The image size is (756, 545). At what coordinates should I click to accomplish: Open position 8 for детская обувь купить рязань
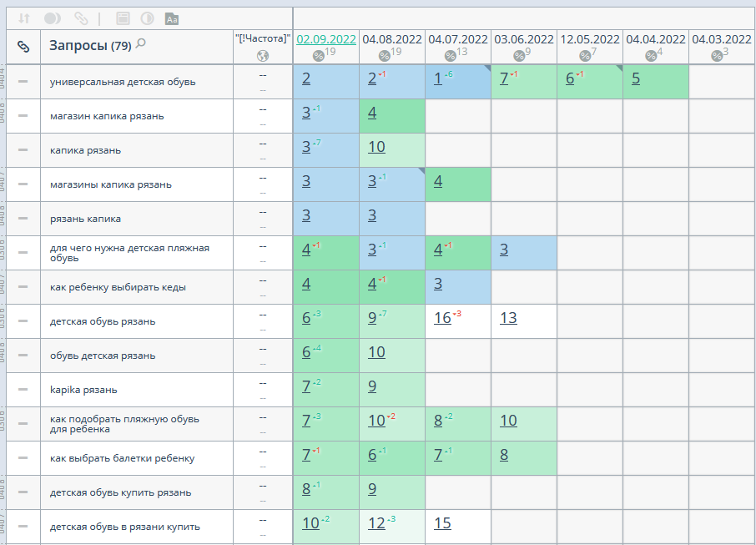[x=306, y=490]
